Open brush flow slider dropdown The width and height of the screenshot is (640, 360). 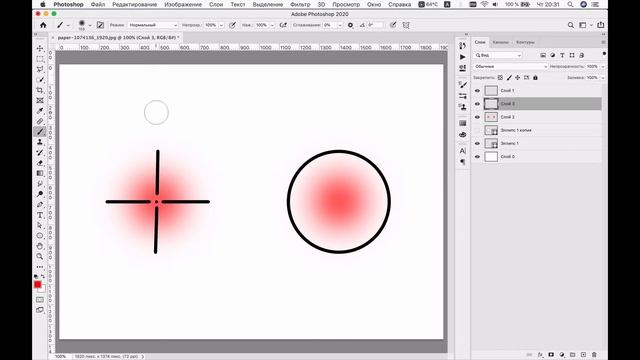(272, 25)
